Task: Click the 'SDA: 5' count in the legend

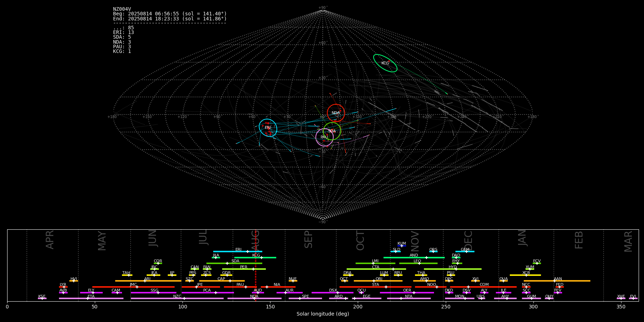Action: [122, 37]
